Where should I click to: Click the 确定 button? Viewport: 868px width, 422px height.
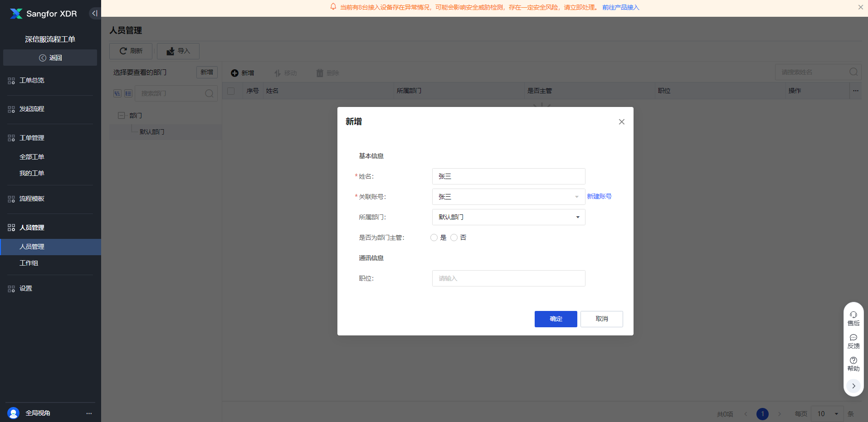tap(556, 319)
